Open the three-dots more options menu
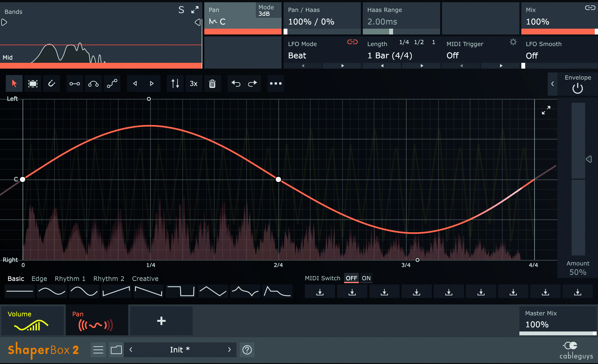The width and height of the screenshot is (598, 364). (x=276, y=84)
